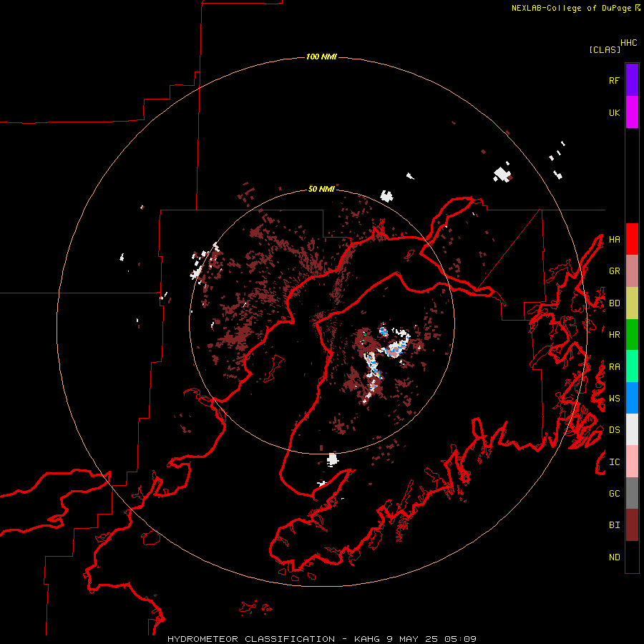The width and height of the screenshot is (644, 644).
Task: Click the RF legend label
Action: pyautogui.click(x=614, y=80)
